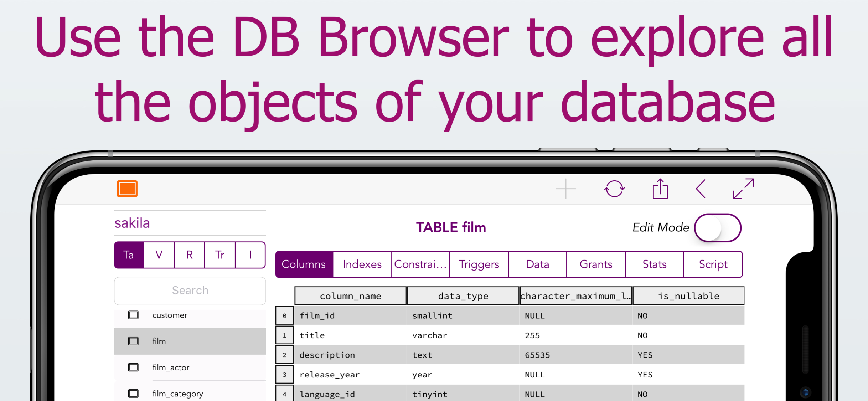Switch to the I segment
868x401 pixels.
coord(250,255)
